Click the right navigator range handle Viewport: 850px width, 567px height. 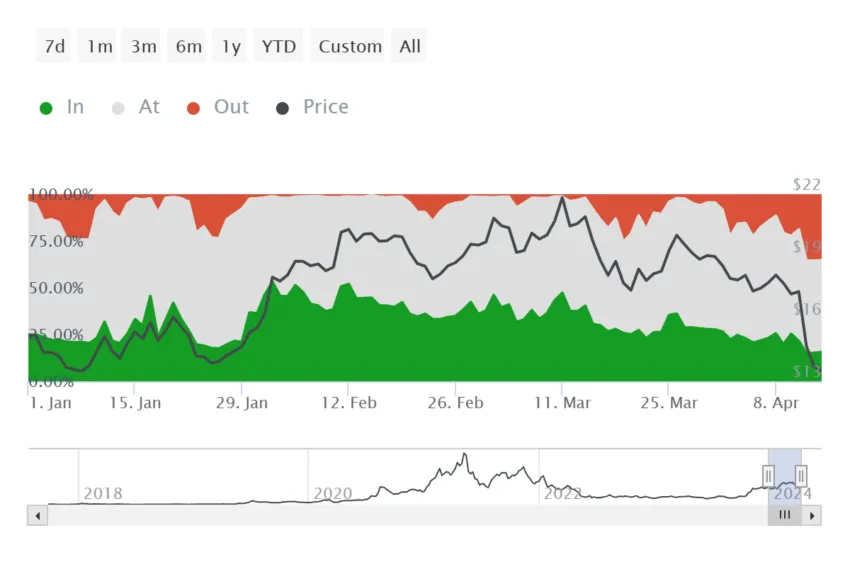coord(801,476)
